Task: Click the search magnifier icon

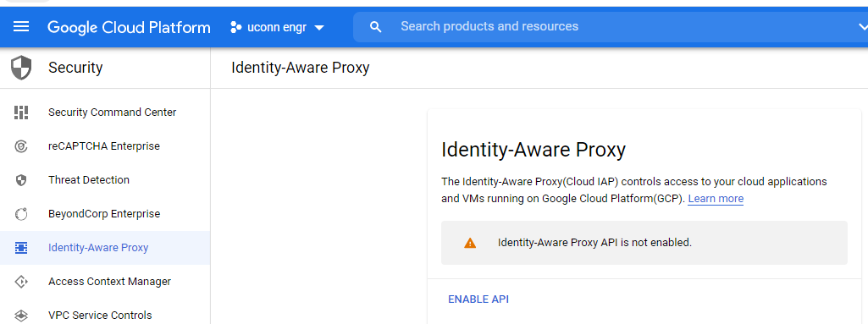Action: [x=375, y=26]
